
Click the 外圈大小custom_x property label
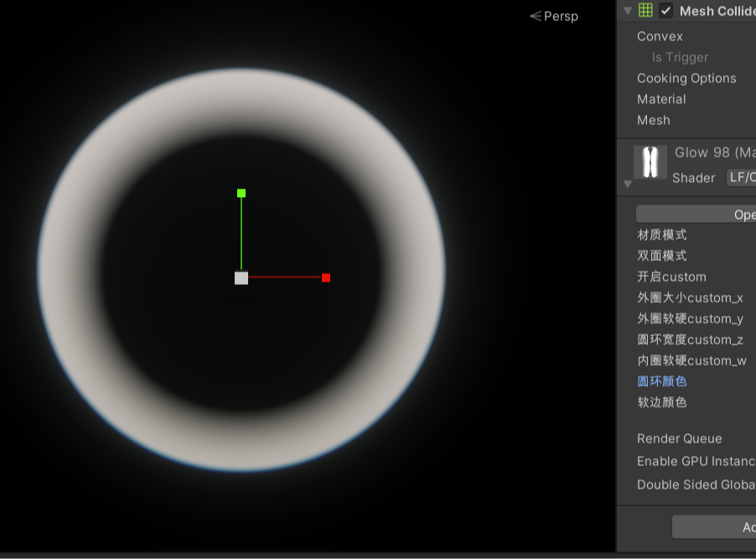click(x=690, y=298)
